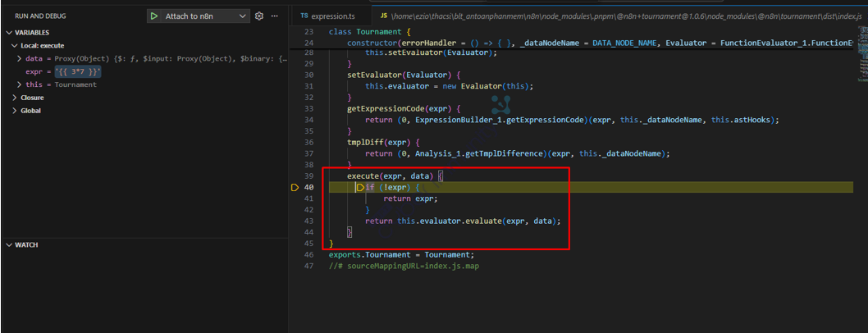Click 'exports.Tournament = Tournament;' line
The image size is (868, 333).
tap(401, 254)
